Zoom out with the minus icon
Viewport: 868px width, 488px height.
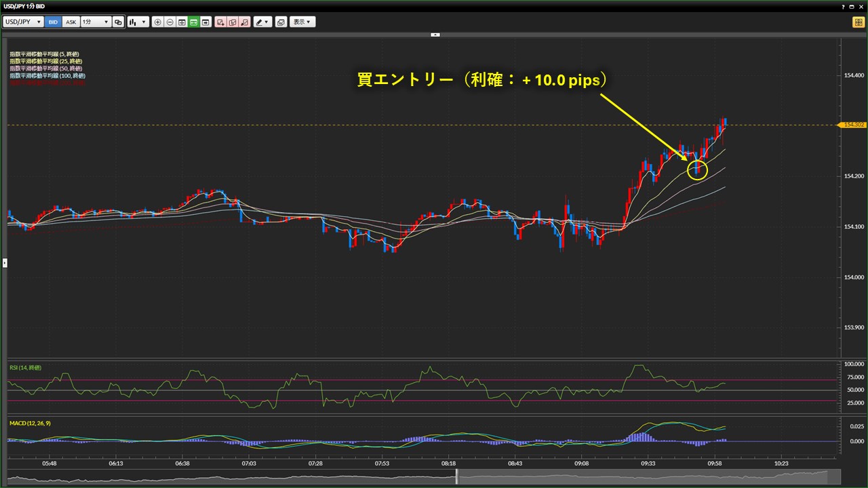(170, 22)
